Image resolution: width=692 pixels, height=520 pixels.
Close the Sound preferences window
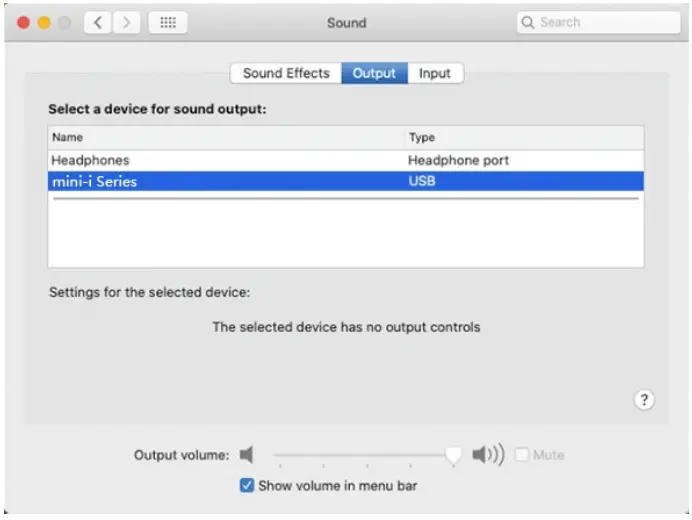click(24, 23)
